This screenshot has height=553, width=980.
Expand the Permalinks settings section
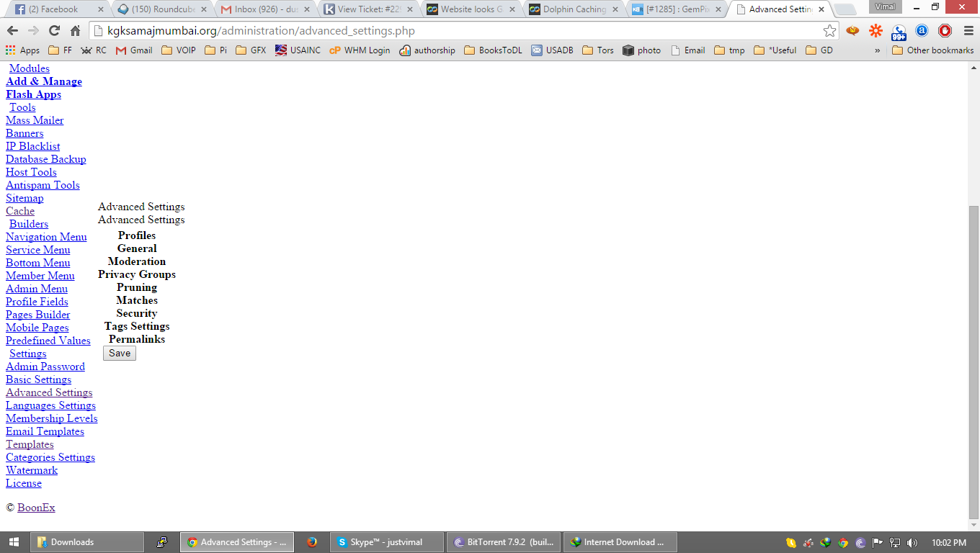pyautogui.click(x=137, y=339)
